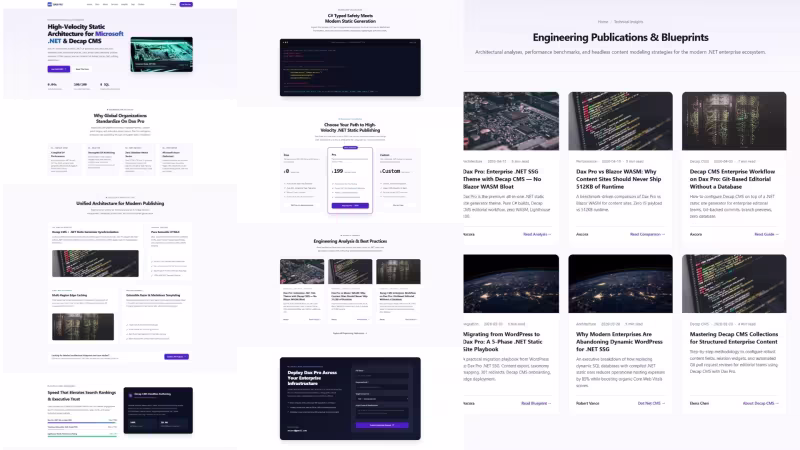Click the button under the Custom pricing plan
Viewport: 800px width, 450px height.
coord(398,205)
